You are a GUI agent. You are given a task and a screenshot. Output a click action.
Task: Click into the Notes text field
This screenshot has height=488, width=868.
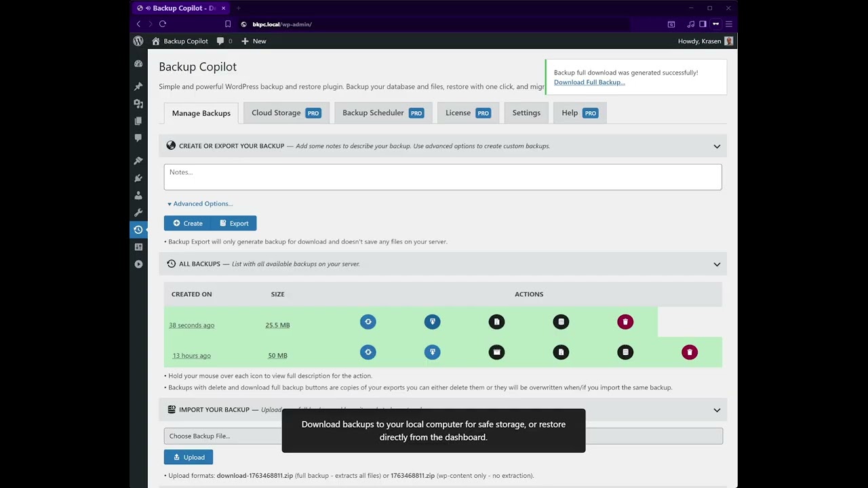(443, 177)
